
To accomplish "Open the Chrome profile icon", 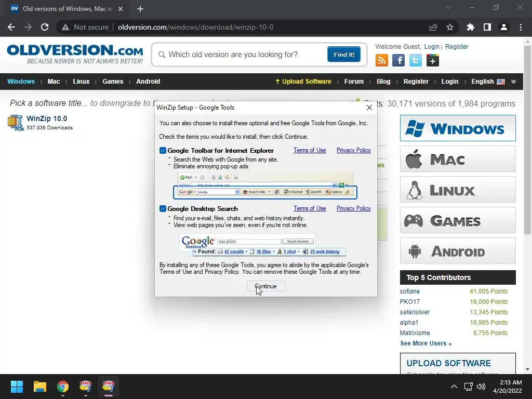I will (x=504, y=27).
